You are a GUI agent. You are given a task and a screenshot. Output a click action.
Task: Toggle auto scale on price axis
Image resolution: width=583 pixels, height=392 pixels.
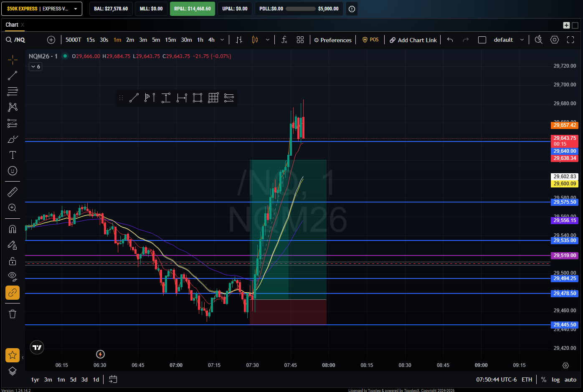coord(570,379)
